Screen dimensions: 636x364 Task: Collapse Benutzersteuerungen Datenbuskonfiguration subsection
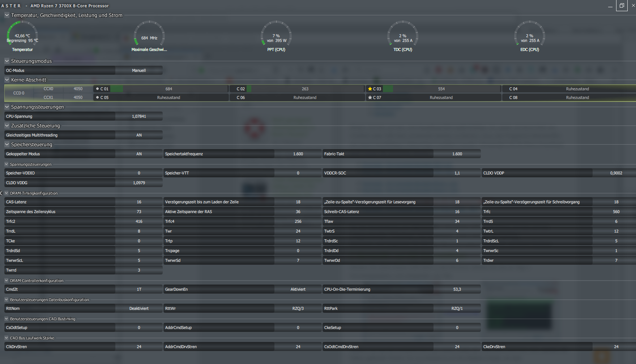tap(7, 300)
